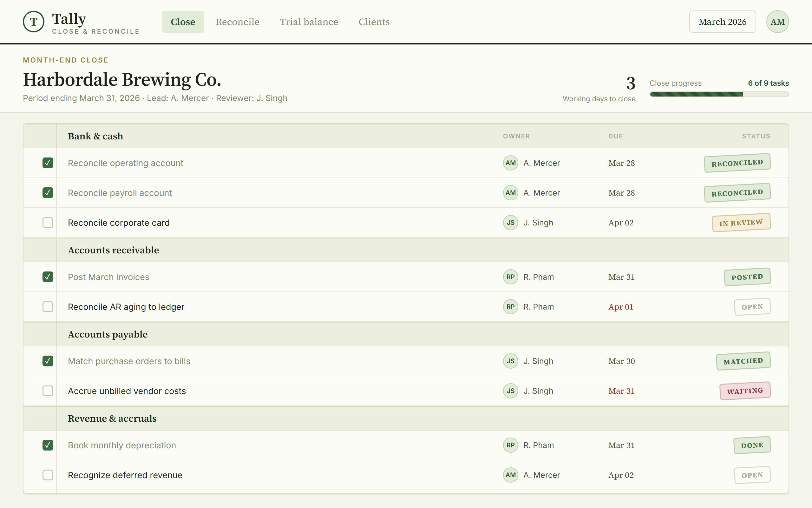Go to the Clients tab
The height and width of the screenshot is (508, 812).
[x=374, y=22]
